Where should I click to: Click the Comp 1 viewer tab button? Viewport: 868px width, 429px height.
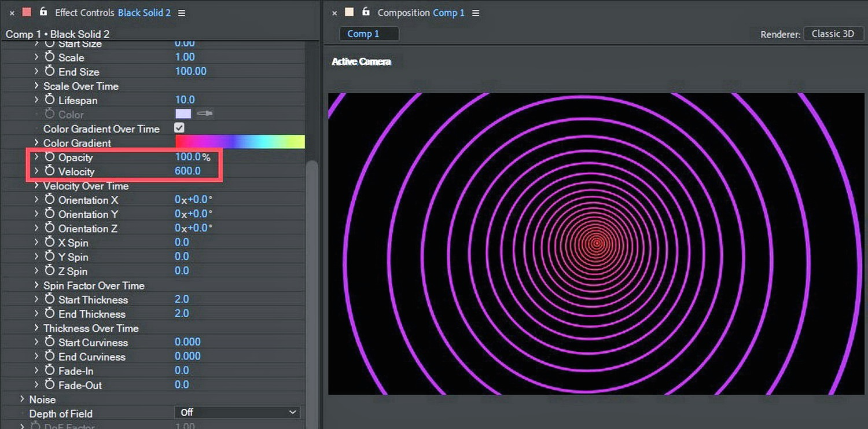(369, 34)
